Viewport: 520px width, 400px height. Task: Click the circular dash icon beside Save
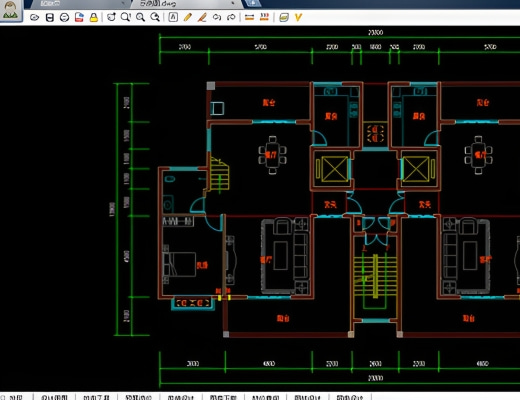coord(64,17)
